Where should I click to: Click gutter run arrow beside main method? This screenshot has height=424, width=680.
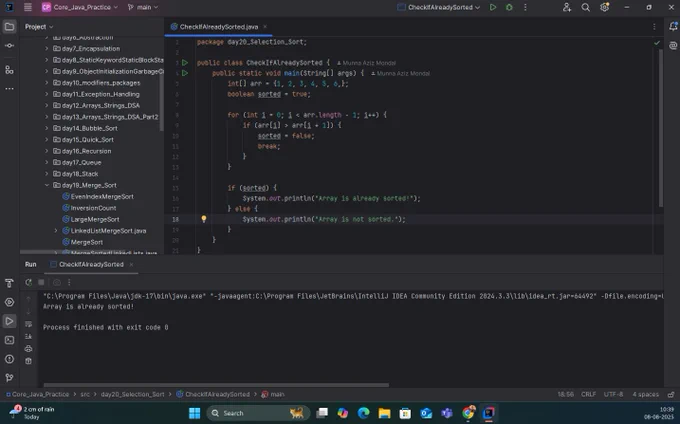tap(185, 73)
